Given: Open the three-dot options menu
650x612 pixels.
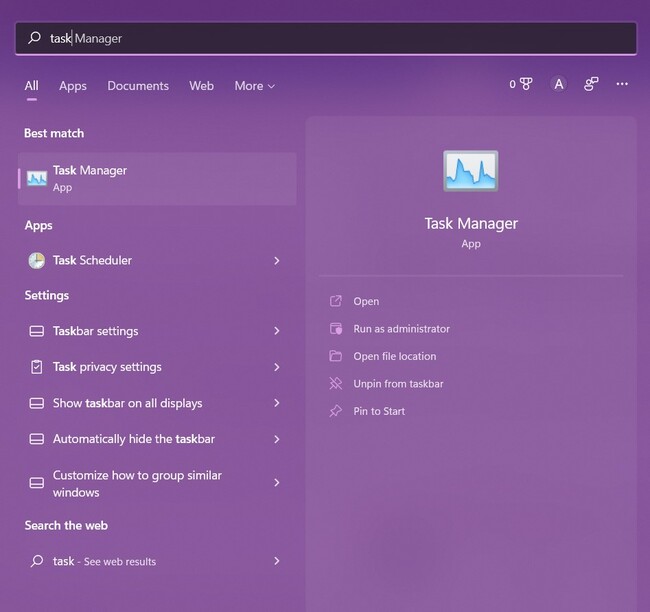Looking at the screenshot, I should point(622,84).
